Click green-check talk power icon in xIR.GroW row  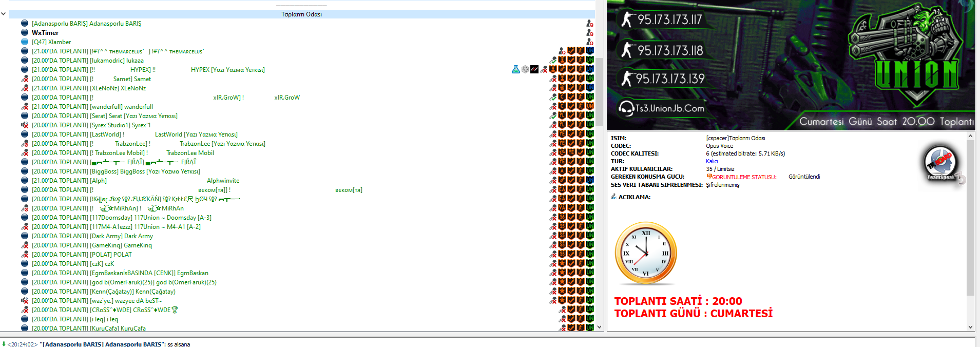click(553, 98)
